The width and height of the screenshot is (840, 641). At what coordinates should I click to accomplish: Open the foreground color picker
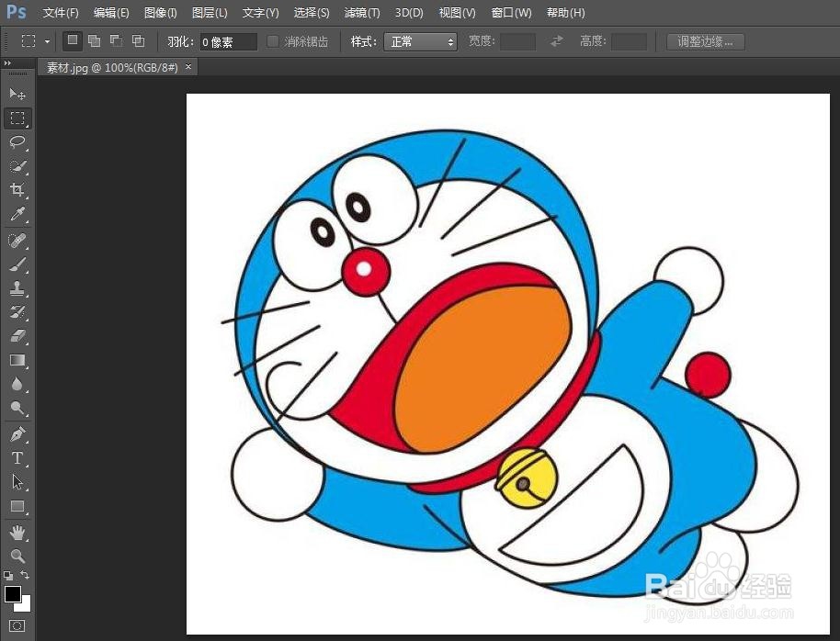tap(12, 594)
